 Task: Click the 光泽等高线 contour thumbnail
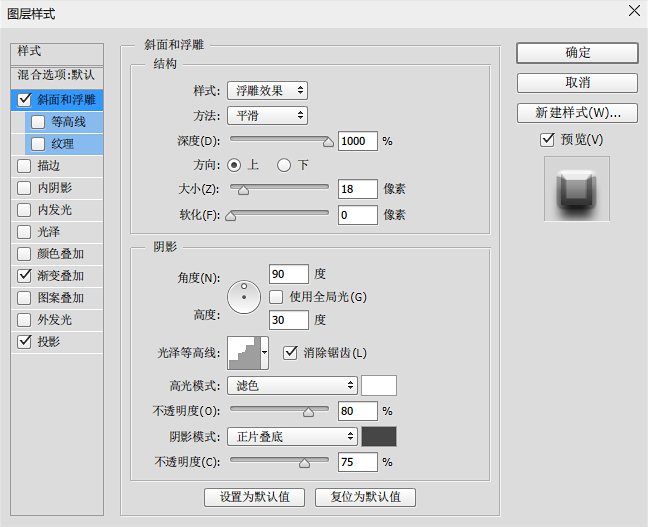coord(245,353)
